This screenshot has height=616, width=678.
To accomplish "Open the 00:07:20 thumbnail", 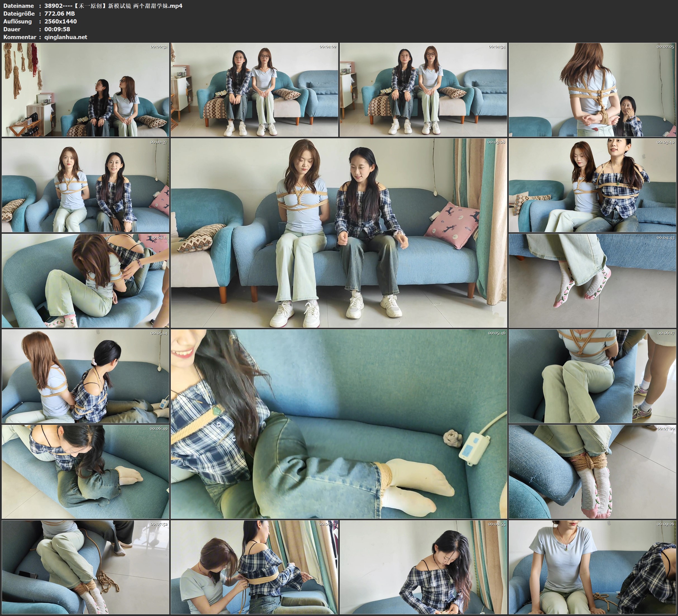I will point(593,472).
